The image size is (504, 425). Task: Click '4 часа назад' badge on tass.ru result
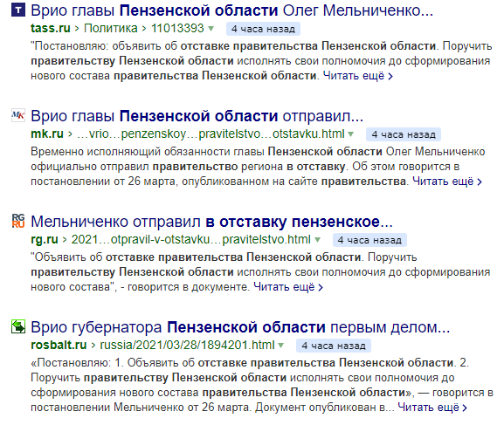coord(263,29)
